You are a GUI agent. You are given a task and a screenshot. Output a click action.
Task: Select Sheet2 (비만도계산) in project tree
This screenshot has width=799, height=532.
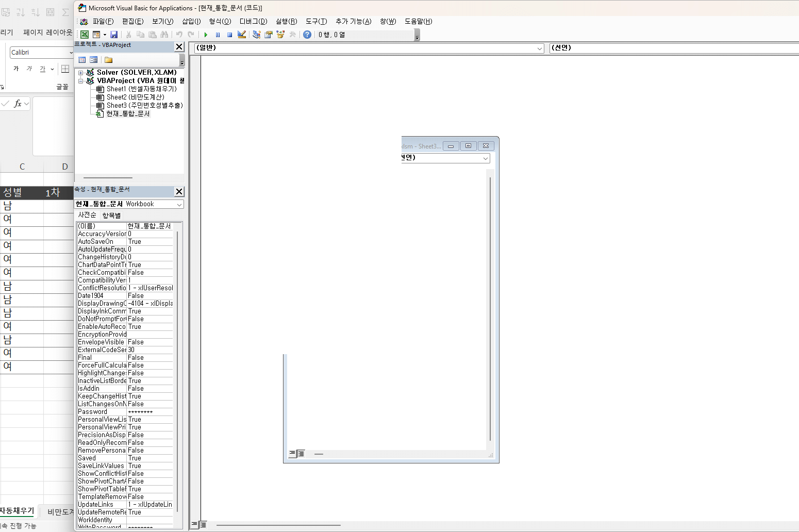135,97
